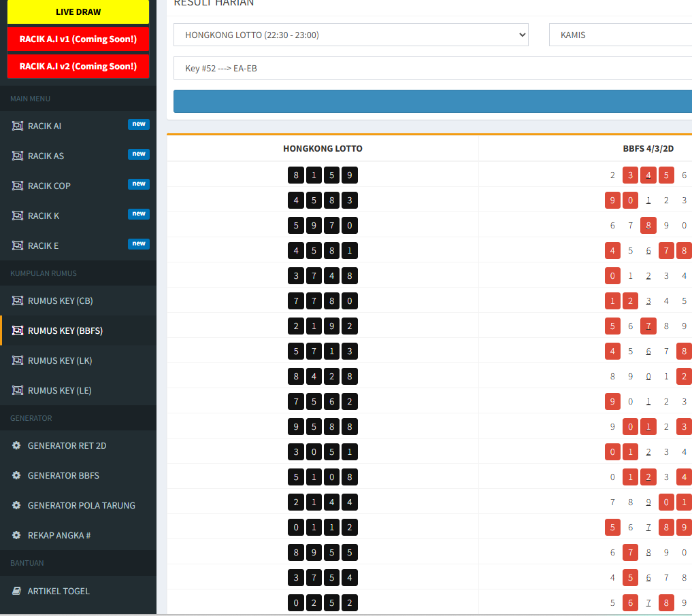Click the RACIK K sidebar icon
Viewport: 692px width, 616px height.
(17, 216)
